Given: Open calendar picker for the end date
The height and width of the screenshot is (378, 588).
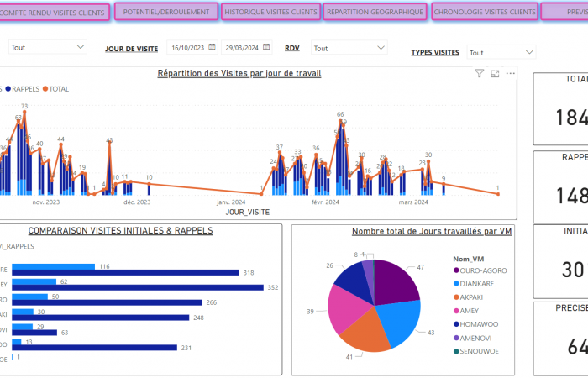Looking at the screenshot, I should pyautogui.click(x=267, y=49).
